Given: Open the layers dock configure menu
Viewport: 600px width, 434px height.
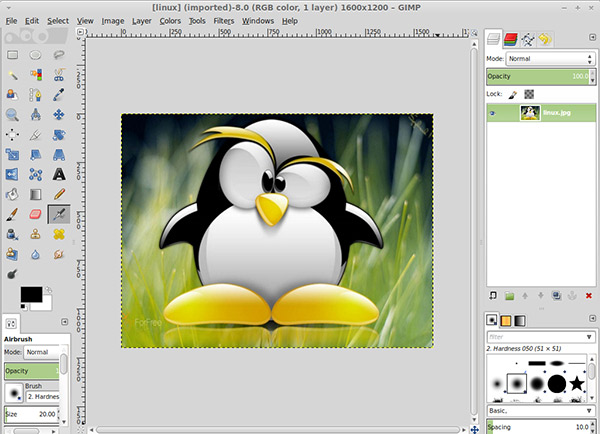Looking at the screenshot, I should click(x=592, y=37).
